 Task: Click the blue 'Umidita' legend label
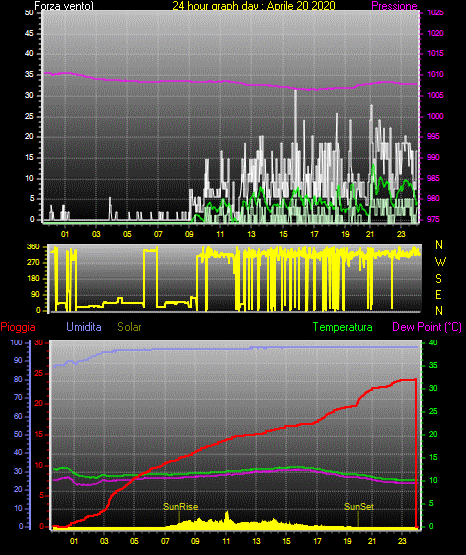pos(84,327)
